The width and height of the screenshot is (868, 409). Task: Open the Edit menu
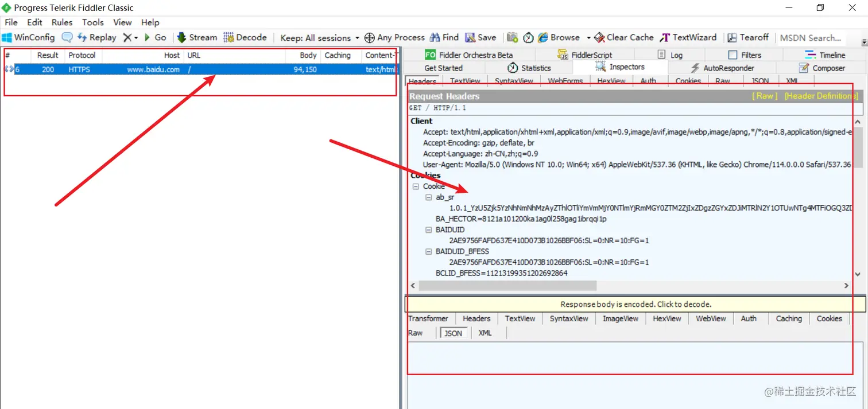pos(34,22)
